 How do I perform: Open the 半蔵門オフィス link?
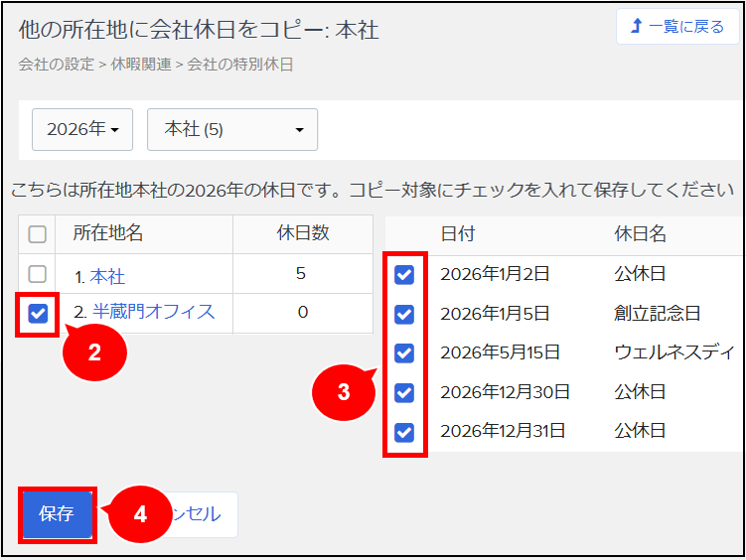pos(153,312)
